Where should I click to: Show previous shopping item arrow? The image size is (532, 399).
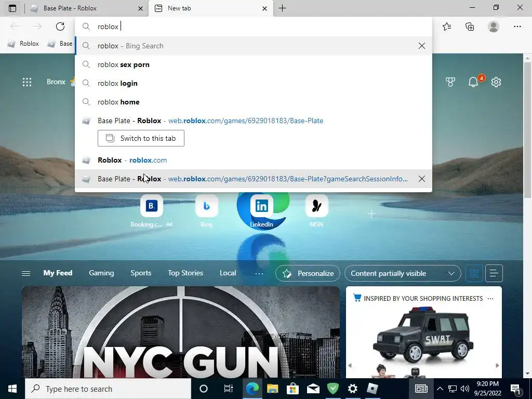coord(350,365)
